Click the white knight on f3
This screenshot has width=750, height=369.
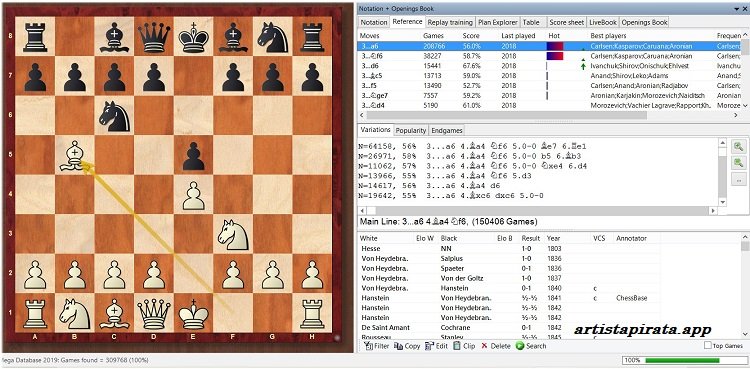click(232, 235)
